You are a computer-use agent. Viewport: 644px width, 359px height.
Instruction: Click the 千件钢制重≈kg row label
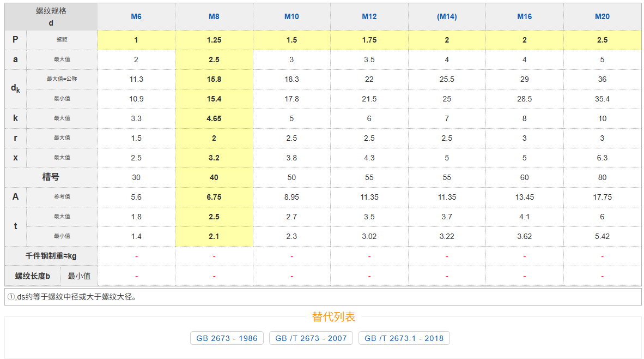tap(51, 256)
